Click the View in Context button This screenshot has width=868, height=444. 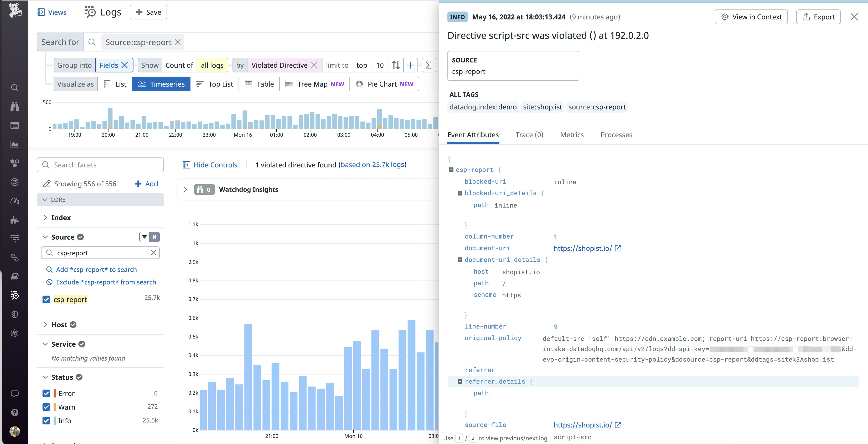[751, 17]
